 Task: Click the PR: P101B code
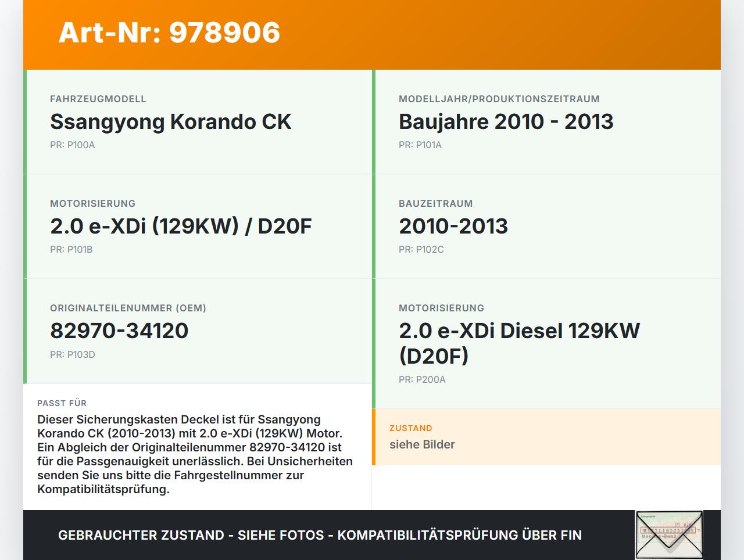coord(71,250)
